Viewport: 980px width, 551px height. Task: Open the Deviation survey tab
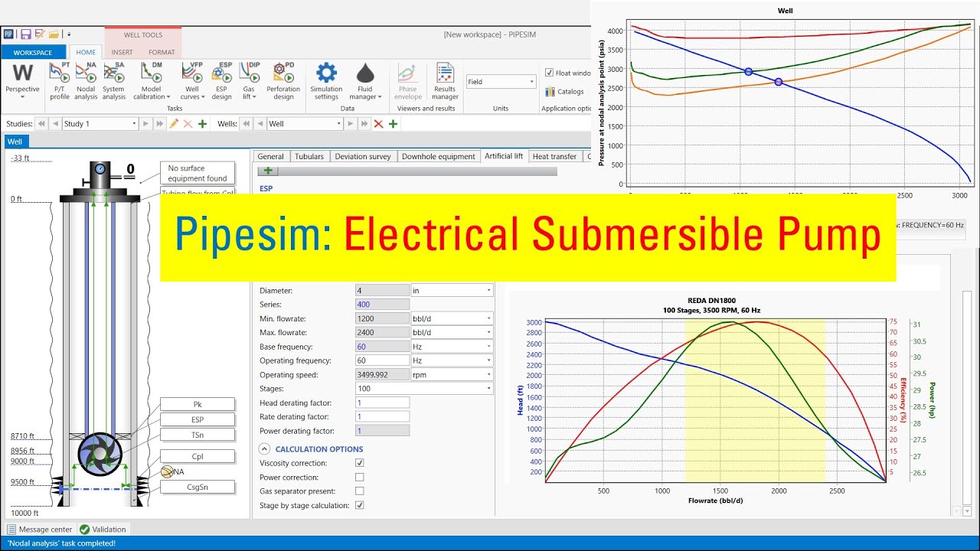(x=363, y=156)
